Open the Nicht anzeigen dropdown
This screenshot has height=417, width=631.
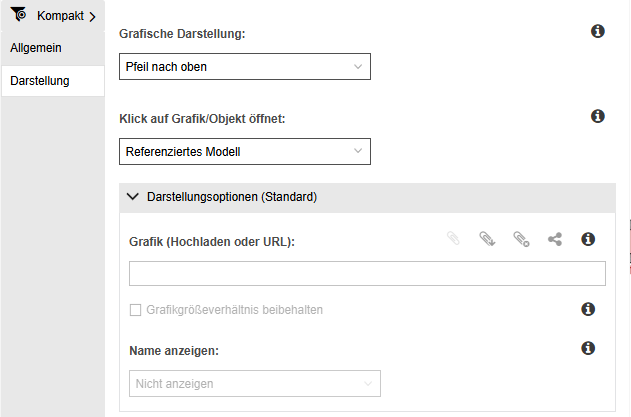coord(255,384)
